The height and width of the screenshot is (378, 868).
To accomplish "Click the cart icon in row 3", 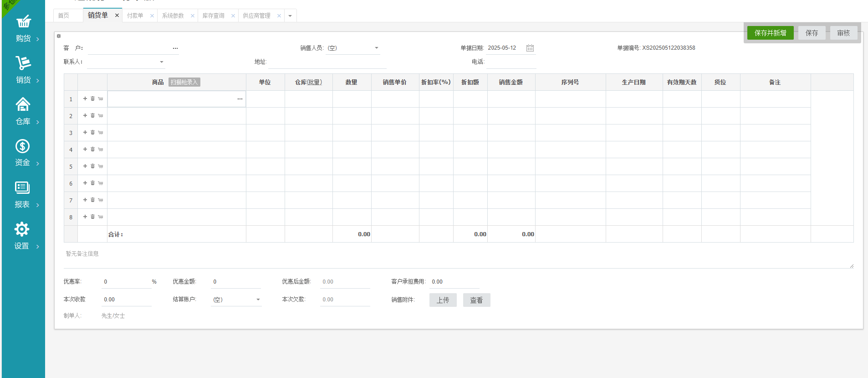I will pos(101,132).
